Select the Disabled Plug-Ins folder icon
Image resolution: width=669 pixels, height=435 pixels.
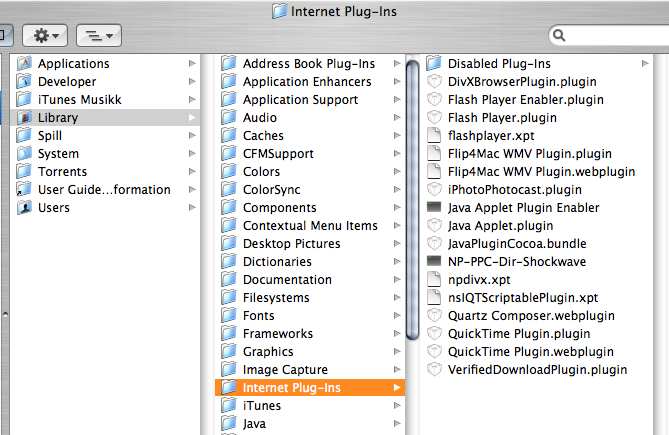(x=434, y=64)
